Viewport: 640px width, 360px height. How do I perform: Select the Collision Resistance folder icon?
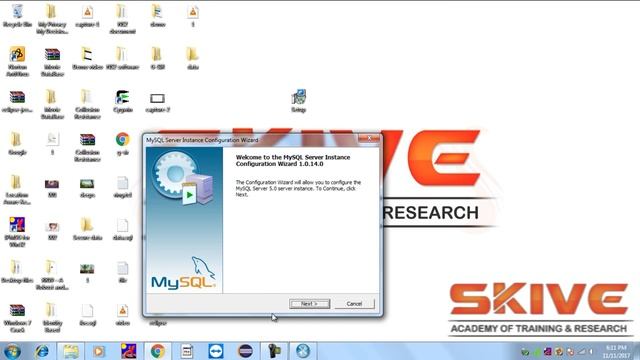(87, 104)
